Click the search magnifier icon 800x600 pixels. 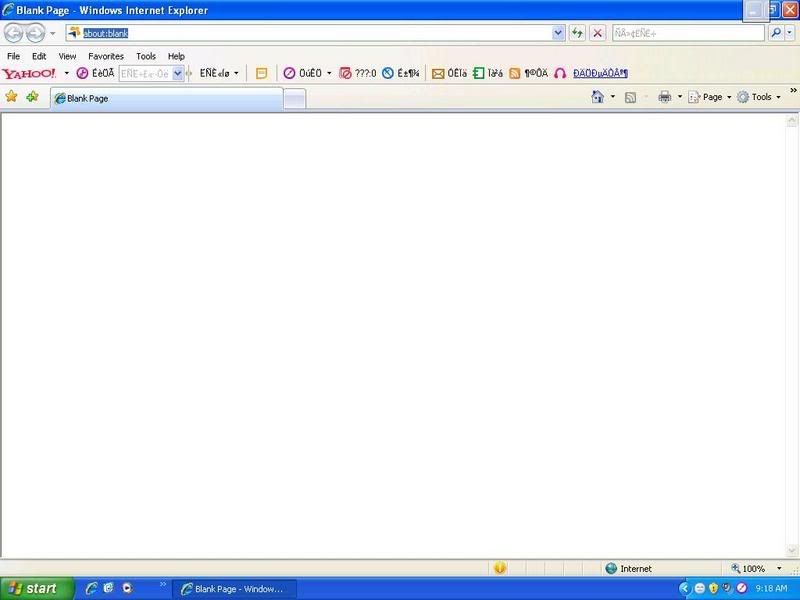pyautogui.click(x=776, y=33)
